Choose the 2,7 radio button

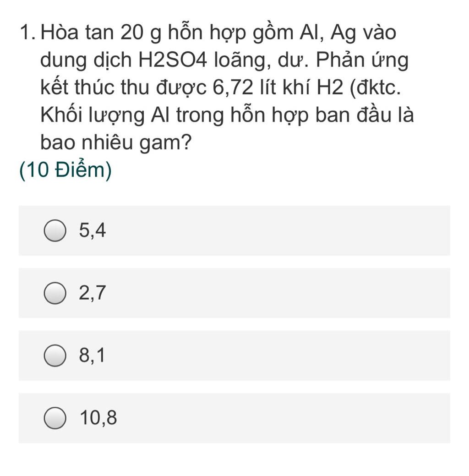click(55, 293)
